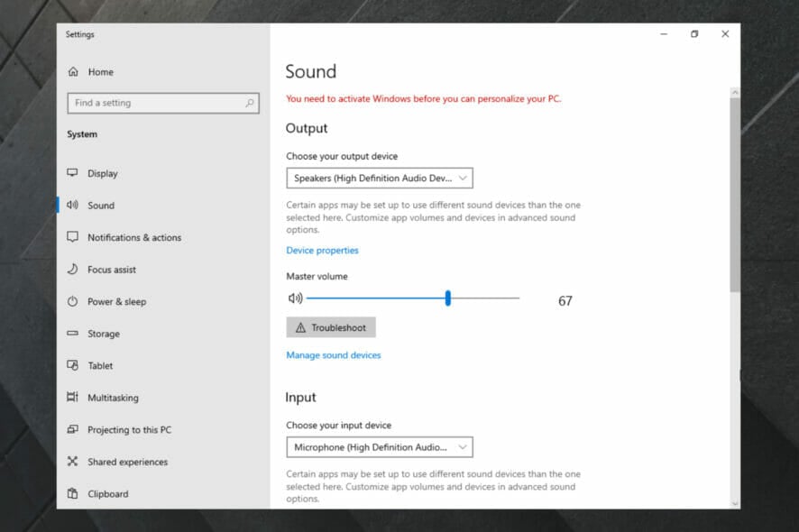The width and height of the screenshot is (799, 532).
Task: Click the Power & sleep icon
Action: [x=72, y=301]
